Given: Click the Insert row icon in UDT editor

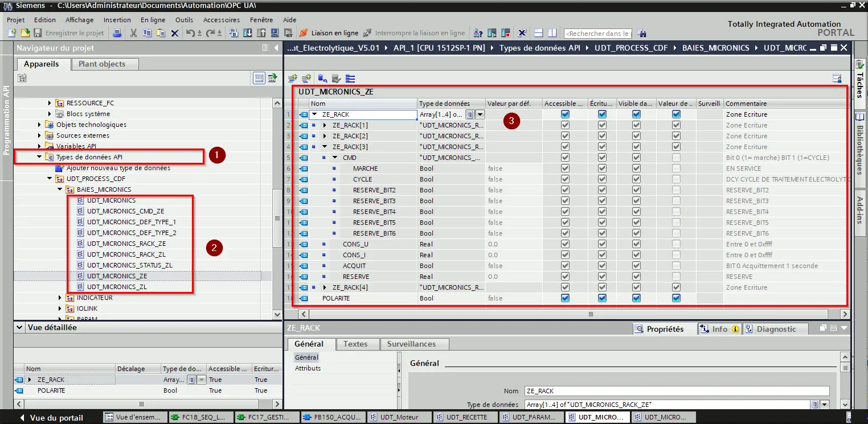Looking at the screenshot, I should (293, 79).
